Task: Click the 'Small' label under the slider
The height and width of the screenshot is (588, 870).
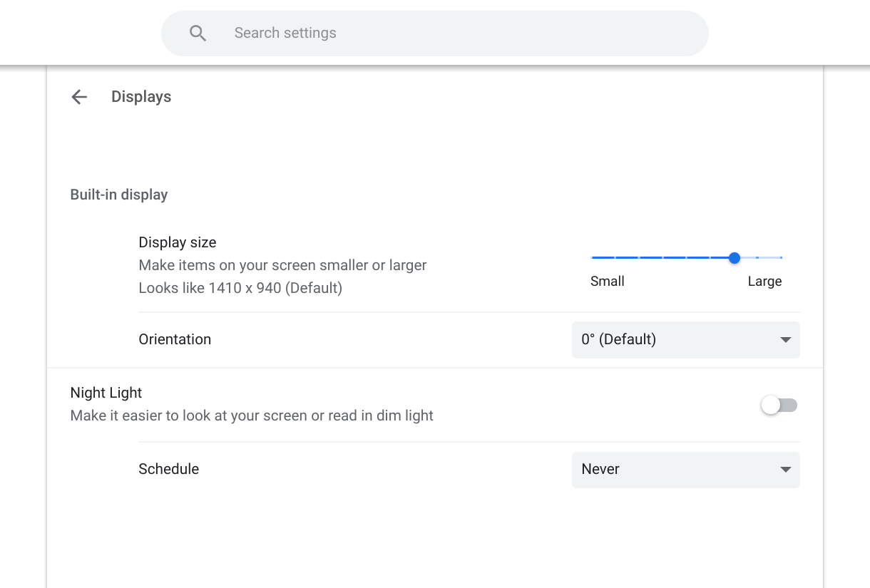Action: [607, 281]
